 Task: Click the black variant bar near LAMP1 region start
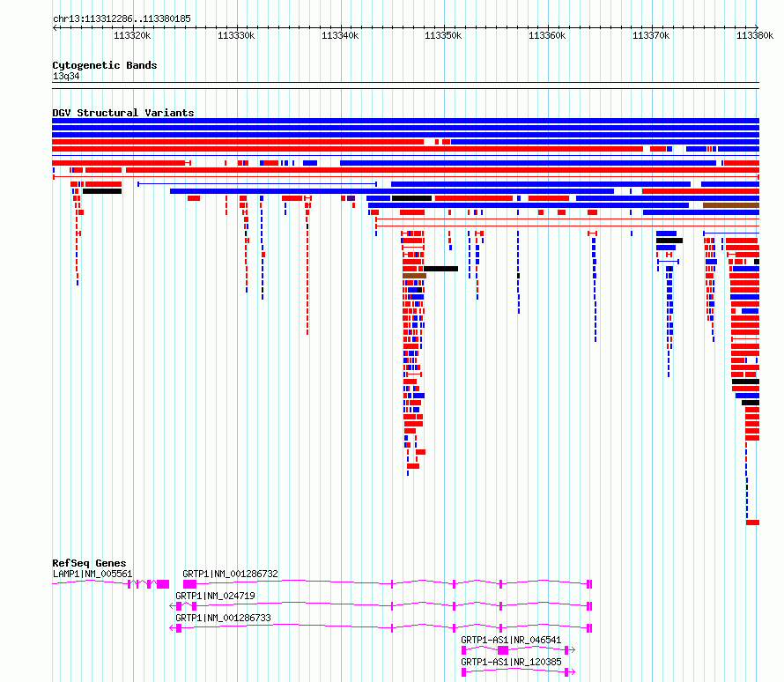[102, 191]
